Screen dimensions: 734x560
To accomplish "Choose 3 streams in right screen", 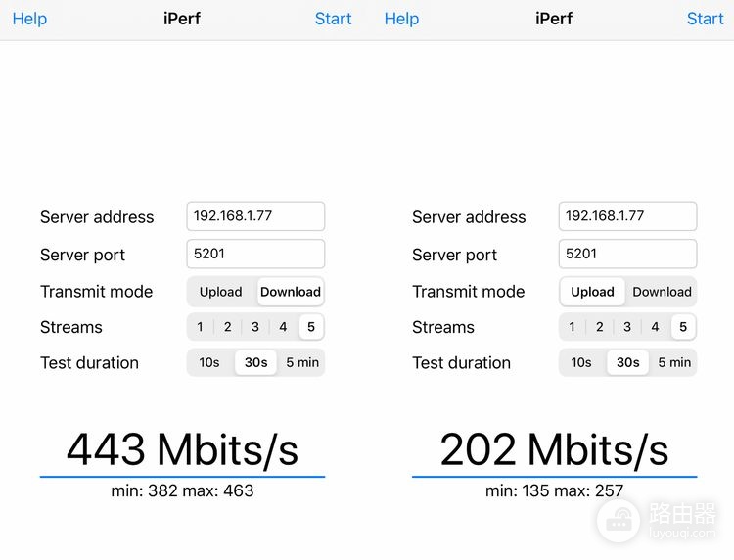I will [627, 327].
